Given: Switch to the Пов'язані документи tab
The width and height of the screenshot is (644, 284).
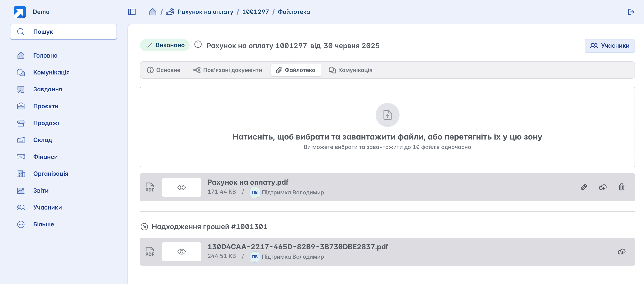Looking at the screenshot, I should [x=228, y=70].
